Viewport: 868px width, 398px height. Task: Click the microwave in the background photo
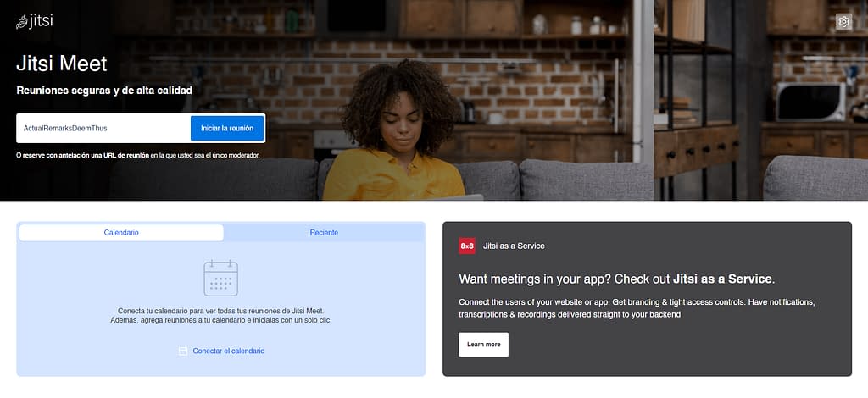[x=810, y=102]
